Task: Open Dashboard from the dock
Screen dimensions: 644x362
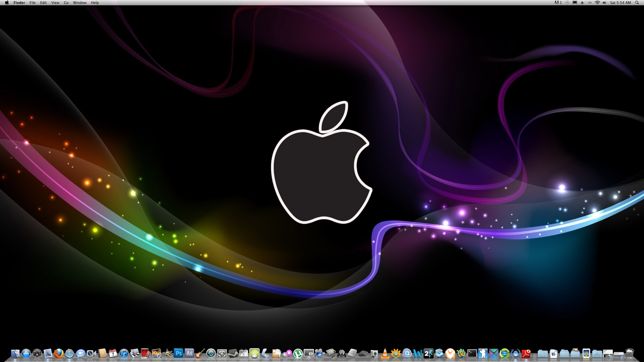Action: point(37,353)
